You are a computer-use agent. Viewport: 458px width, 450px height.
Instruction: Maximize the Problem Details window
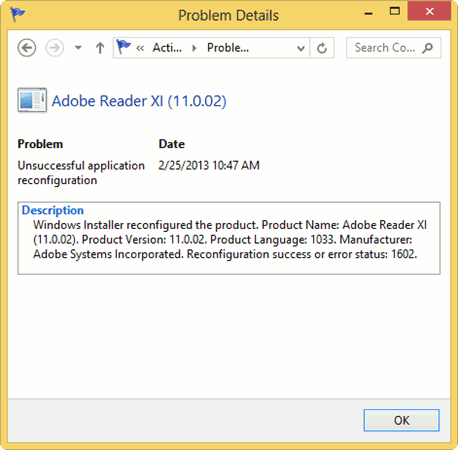(x=395, y=12)
